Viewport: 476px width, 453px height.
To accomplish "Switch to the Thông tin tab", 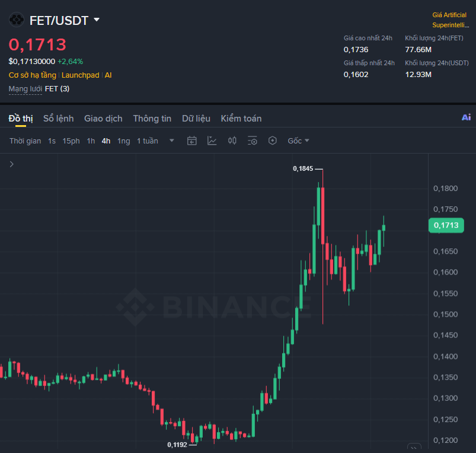I will click(x=152, y=119).
